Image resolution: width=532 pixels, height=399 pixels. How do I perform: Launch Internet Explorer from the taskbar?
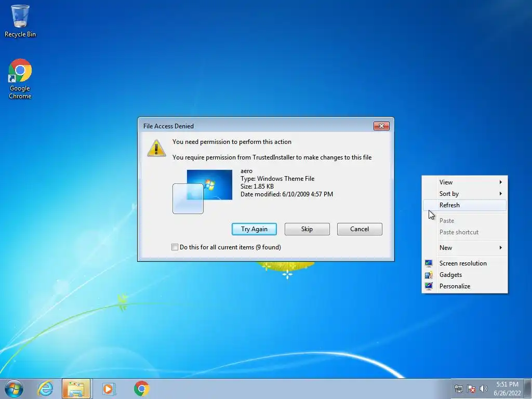tap(46, 389)
